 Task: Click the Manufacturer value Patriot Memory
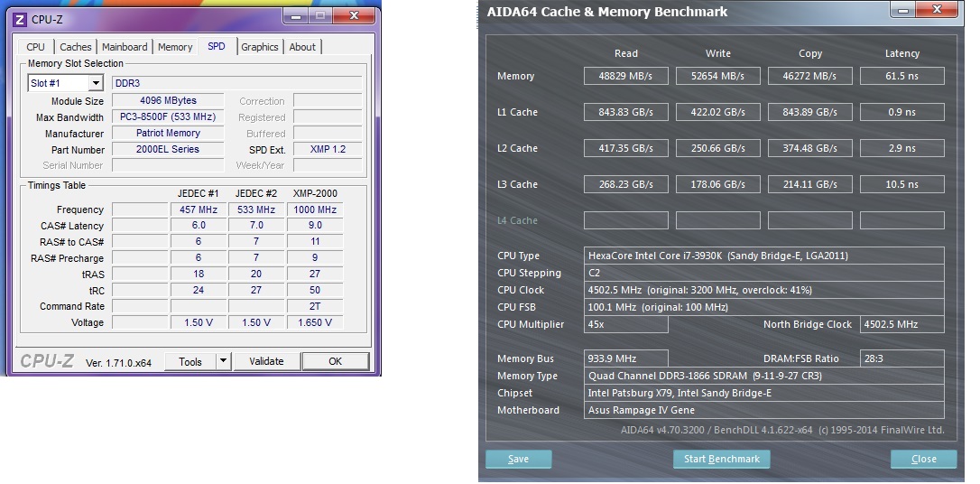(168, 134)
